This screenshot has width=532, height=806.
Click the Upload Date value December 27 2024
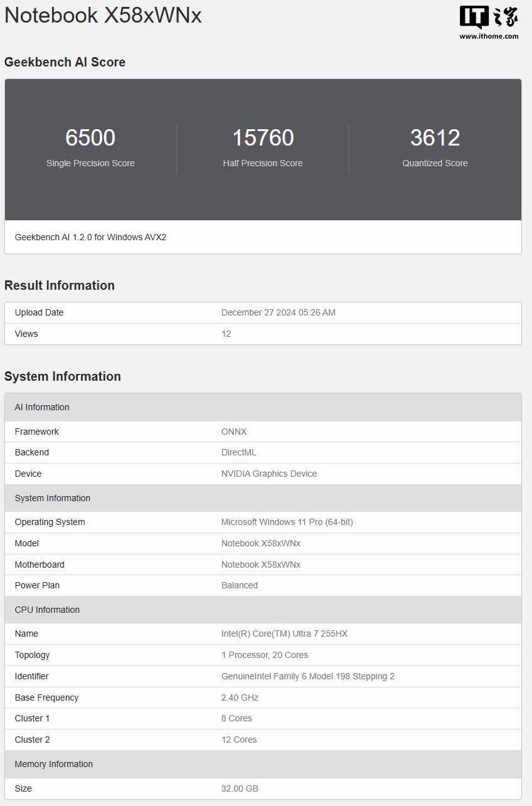pyautogui.click(x=278, y=312)
